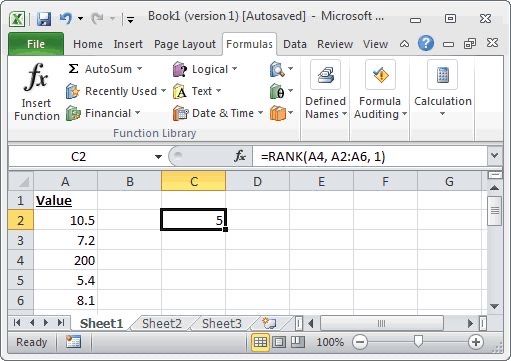This screenshot has width=511, height=361.
Task: Open the Defined Names group
Action: coord(326,89)
